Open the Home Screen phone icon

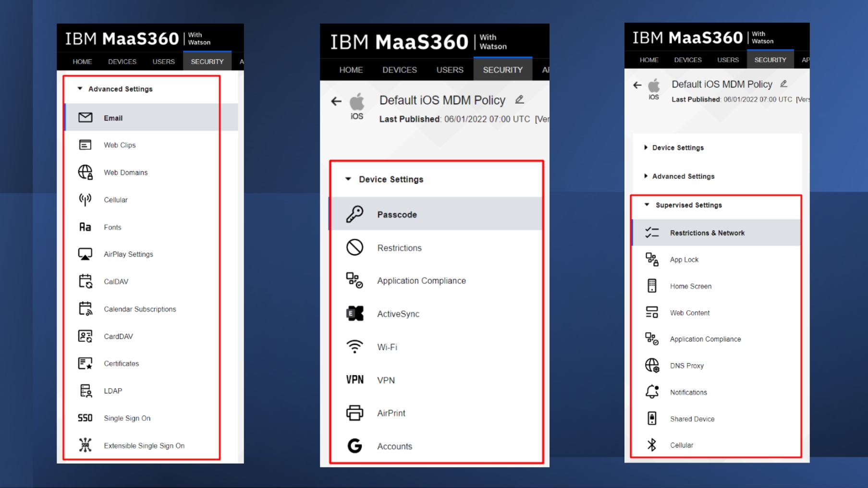tap(652, 286)
